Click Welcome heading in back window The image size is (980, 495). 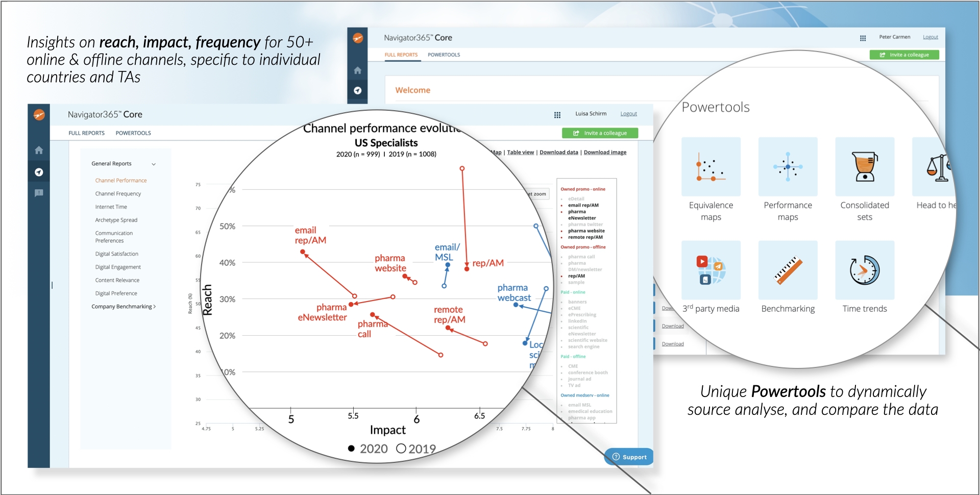point(412,90)
